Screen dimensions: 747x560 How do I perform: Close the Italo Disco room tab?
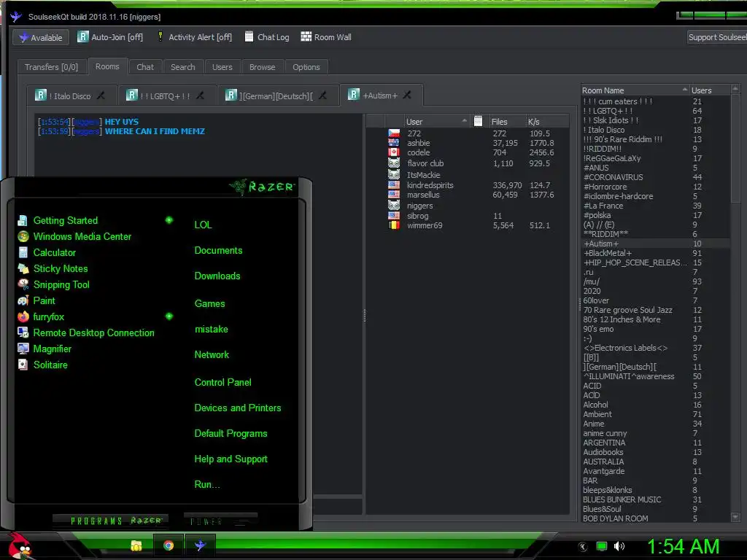click(x=101, y=96)
